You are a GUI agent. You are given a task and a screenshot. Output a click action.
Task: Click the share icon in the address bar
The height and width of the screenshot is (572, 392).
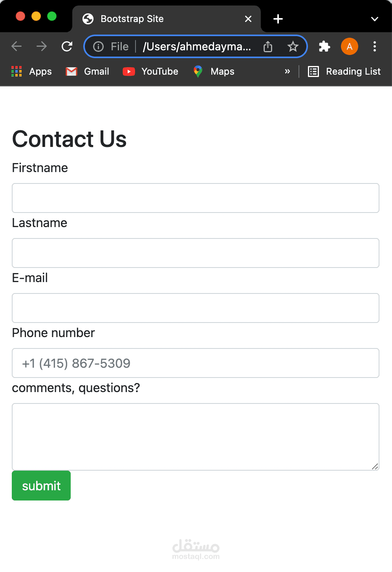267,46
